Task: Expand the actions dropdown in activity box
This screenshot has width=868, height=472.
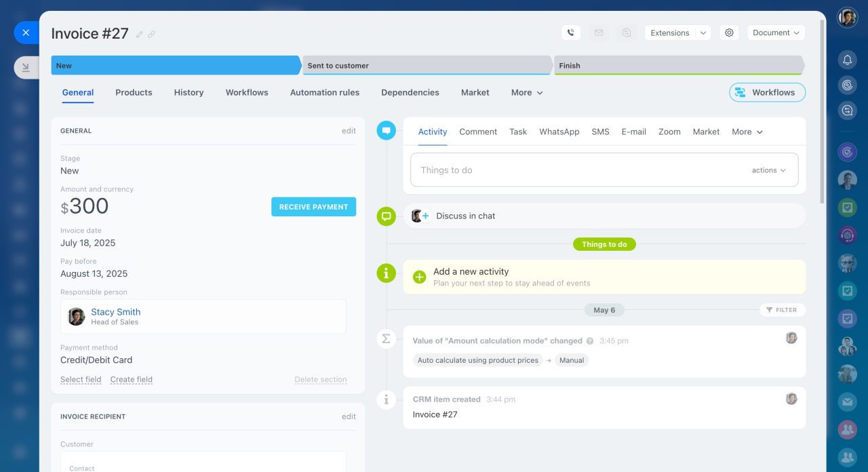Action: 768,170
